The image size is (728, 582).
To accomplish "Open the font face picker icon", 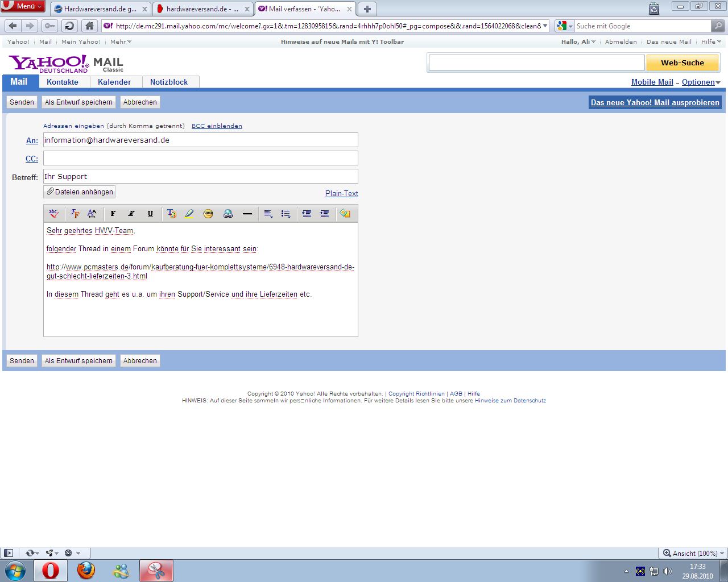I will click(75, 214).
